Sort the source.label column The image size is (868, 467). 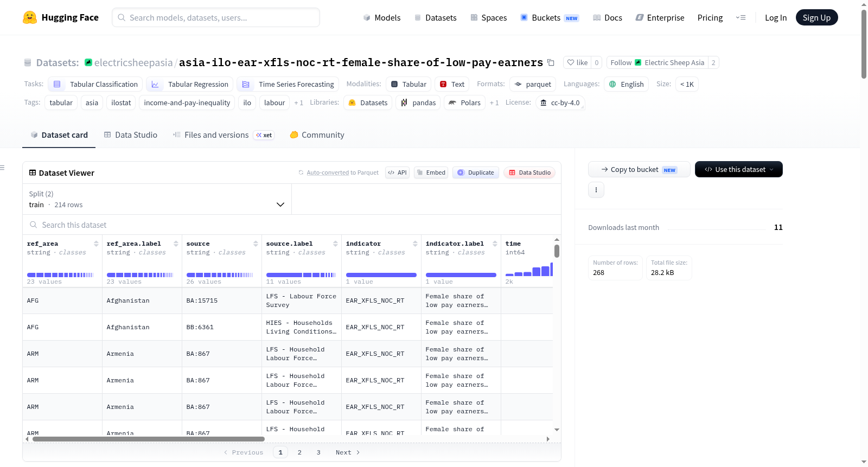[x=335, y=244]
